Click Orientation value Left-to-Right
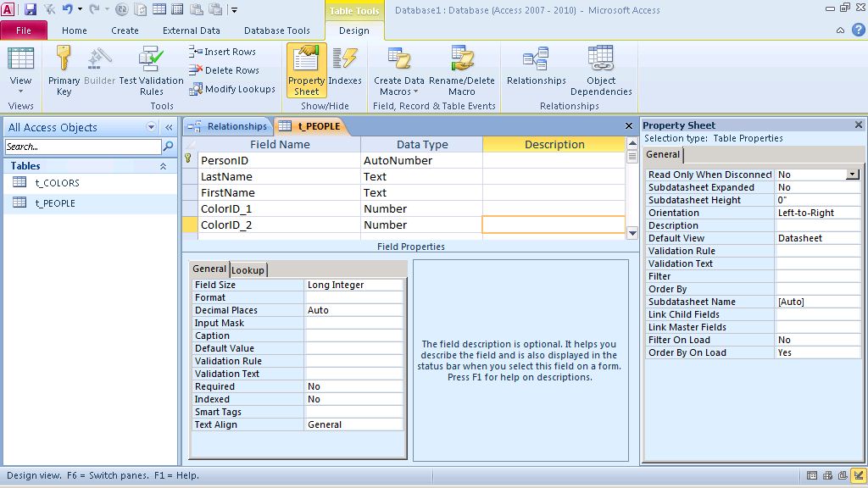This screenshot has width=868, height=488. tap(818, 213)
